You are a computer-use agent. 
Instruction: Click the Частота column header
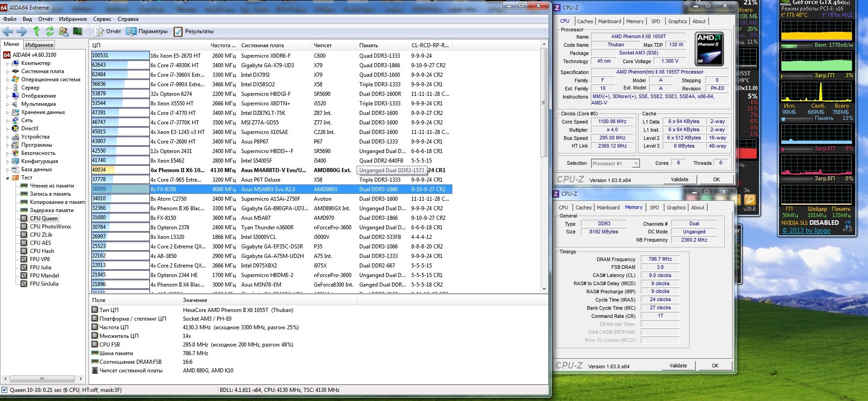click(x=223, y=45)
